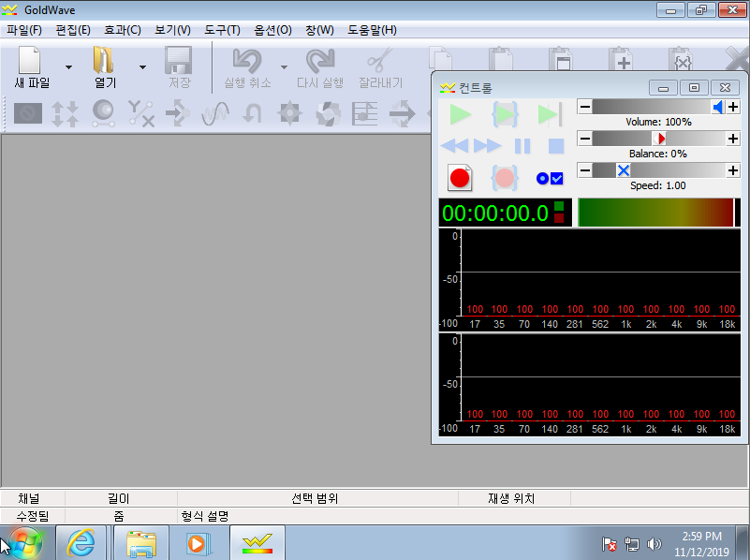Click the fast forward button in 컨트롤
Image resolution: width=750 pixels, height=560 pixels.
[488, 146]
